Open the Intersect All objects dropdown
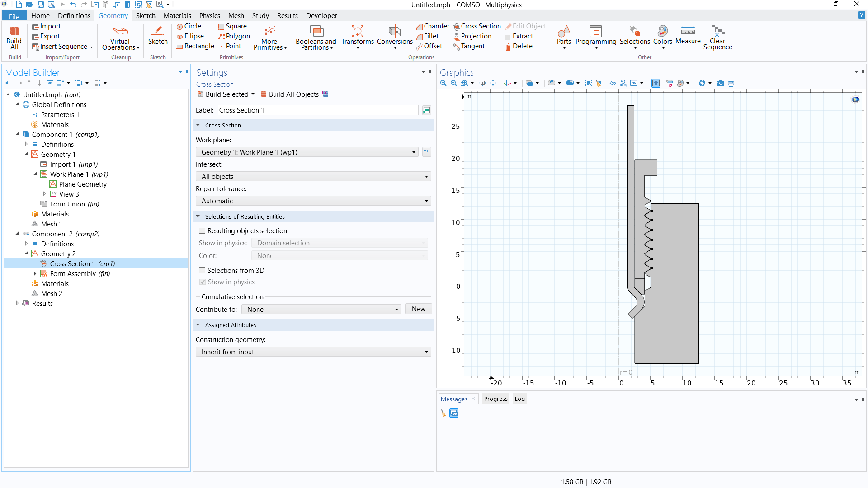868x488 pixels. point(313,177)
